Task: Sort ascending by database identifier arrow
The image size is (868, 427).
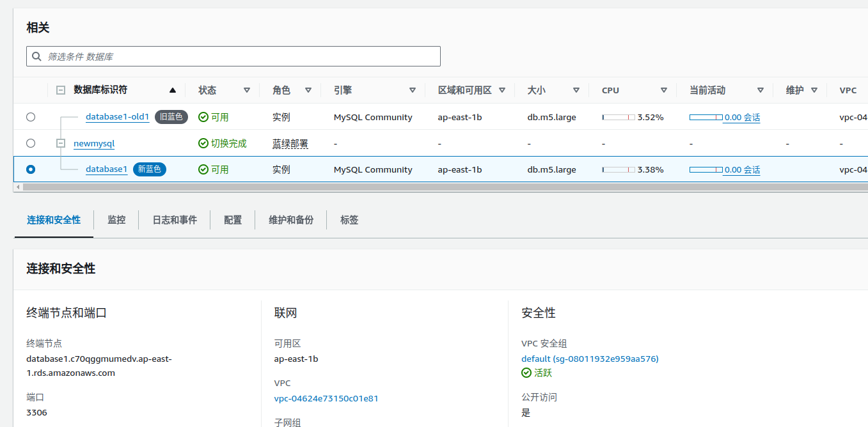Action: tap(173, 90)
